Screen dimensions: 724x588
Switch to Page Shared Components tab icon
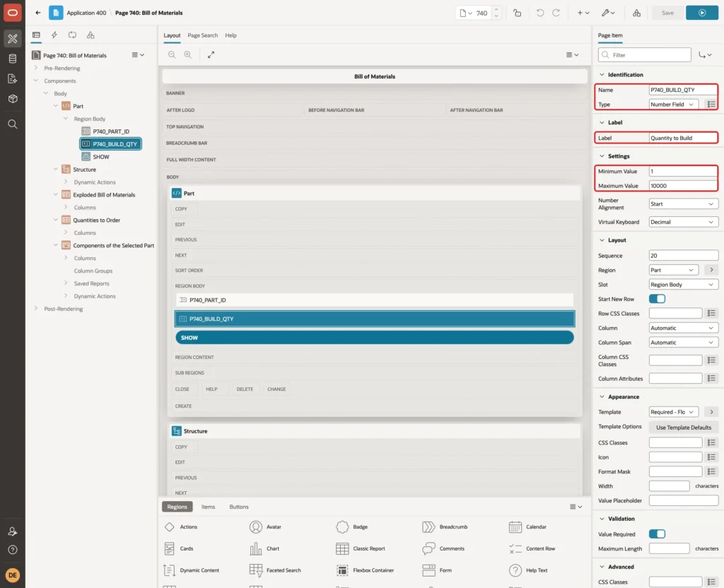90,35
